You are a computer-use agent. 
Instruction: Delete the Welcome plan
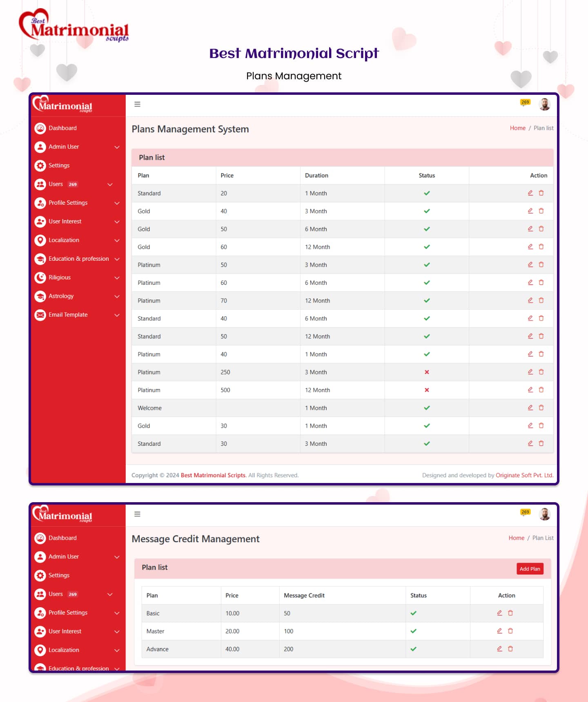[541, 408]
